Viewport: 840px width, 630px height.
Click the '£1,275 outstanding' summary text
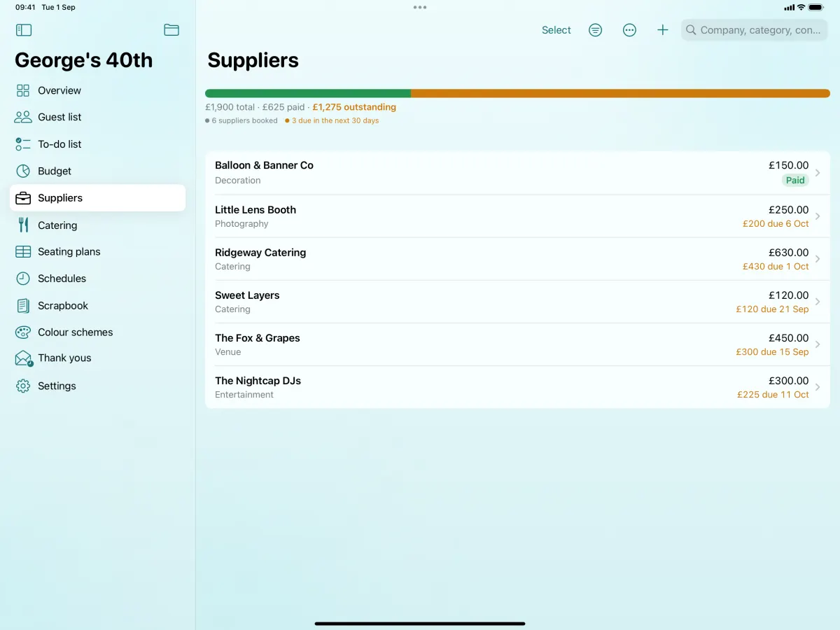click(354, 107)
